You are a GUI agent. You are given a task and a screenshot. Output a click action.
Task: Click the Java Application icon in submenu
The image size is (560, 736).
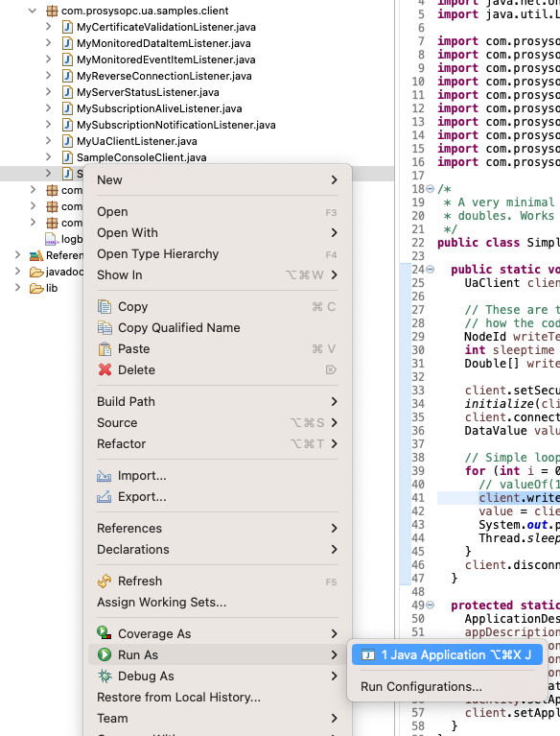coord(368,654)
